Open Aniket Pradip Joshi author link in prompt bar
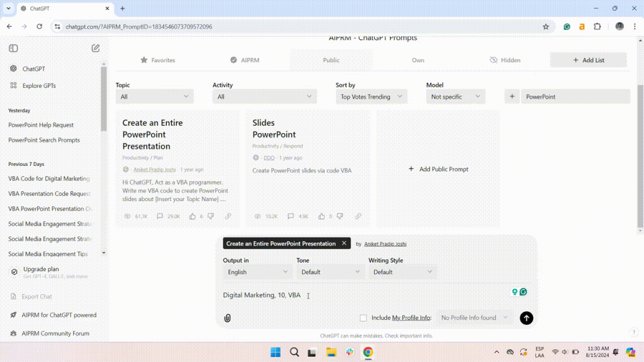644x362 pixels. [x=386, y=244]
